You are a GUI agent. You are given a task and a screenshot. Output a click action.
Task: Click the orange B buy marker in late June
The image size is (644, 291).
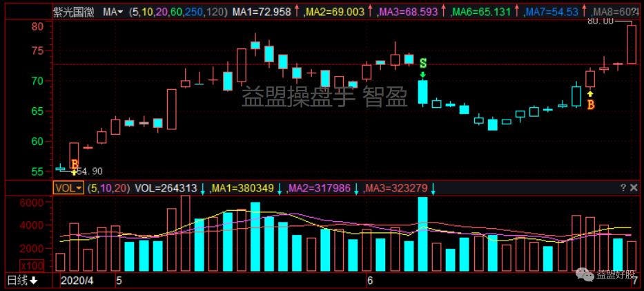(x=590, y=105)
